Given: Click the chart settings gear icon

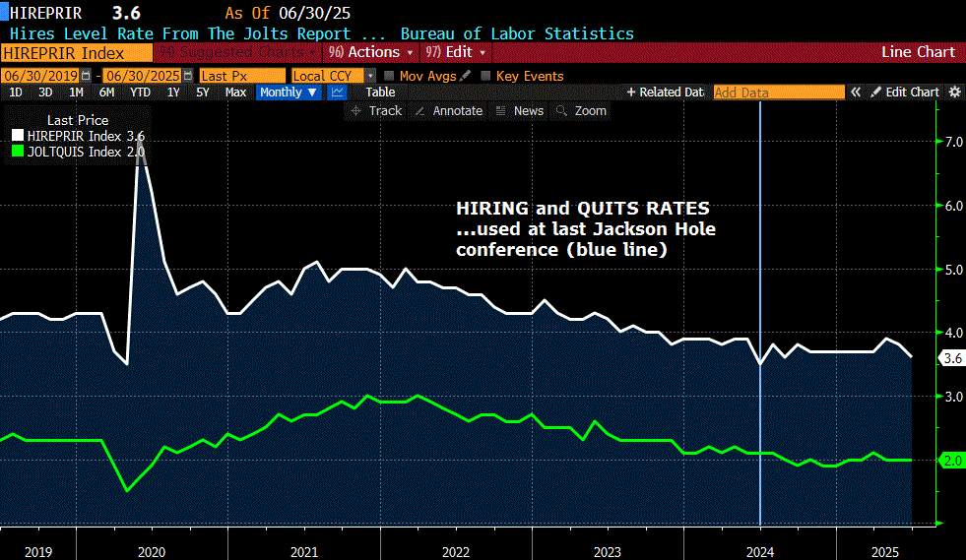Looking at the screenshot, I should [954, 93].
